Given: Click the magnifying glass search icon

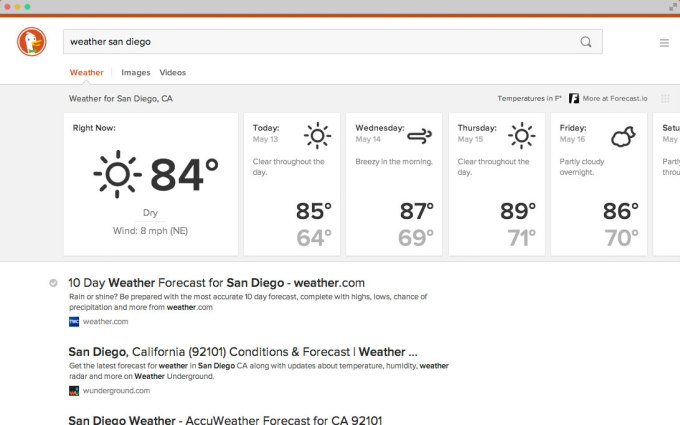Looking at the screenshot, I should (586, 42).
